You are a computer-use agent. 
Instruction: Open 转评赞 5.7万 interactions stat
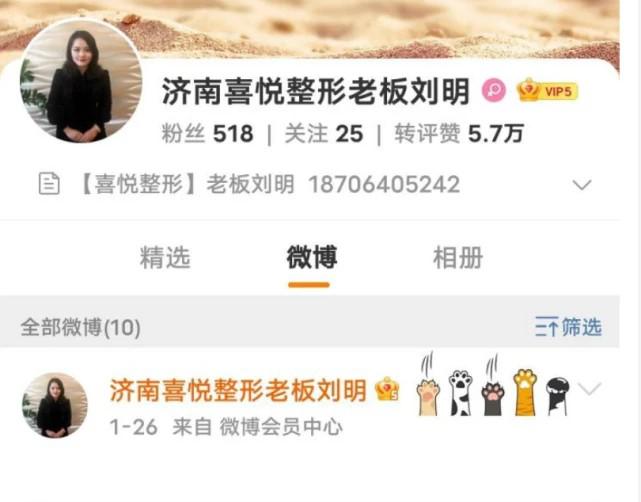(459, 134)
